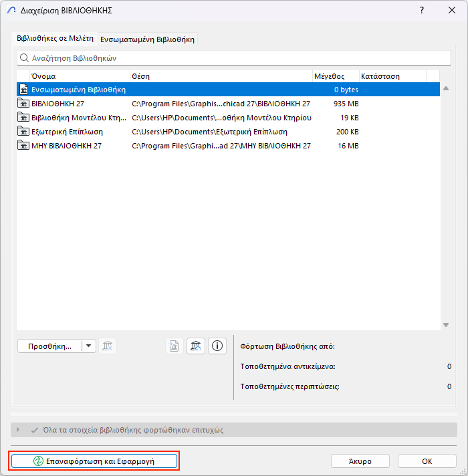Click the Αναζήτηση Βιβλιοθηκών search field
The height and width of the screenshot is (476, 468).
click(234, 58)
